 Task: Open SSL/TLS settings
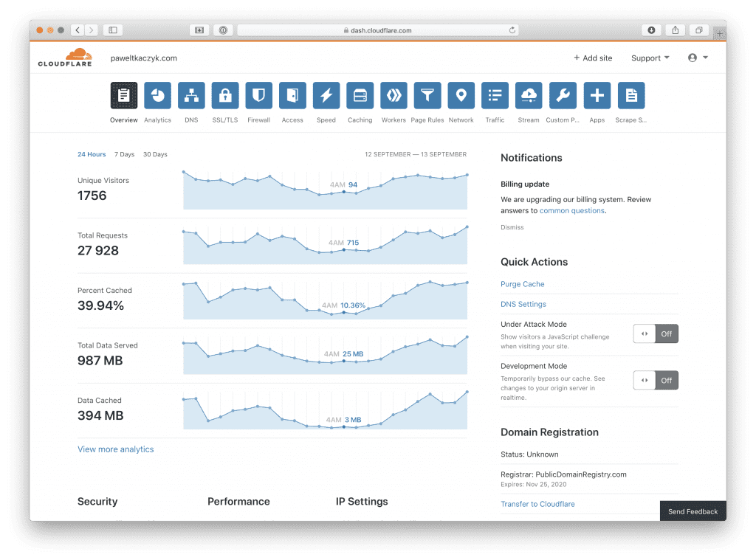coord(224,95)
